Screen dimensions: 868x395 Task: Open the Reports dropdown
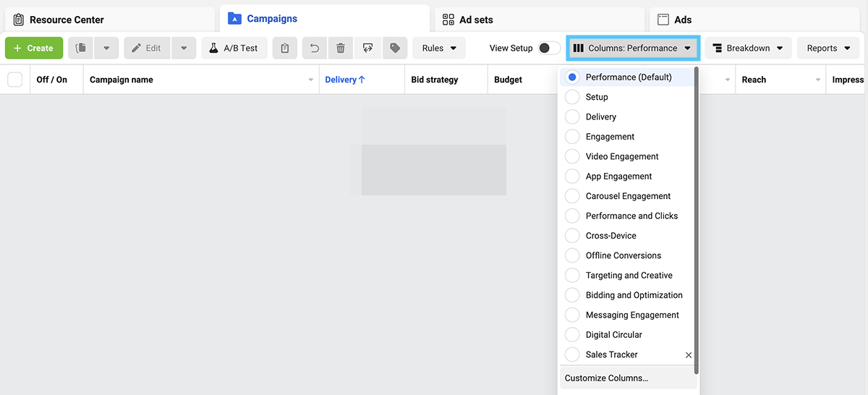click(x=828, y=48)
